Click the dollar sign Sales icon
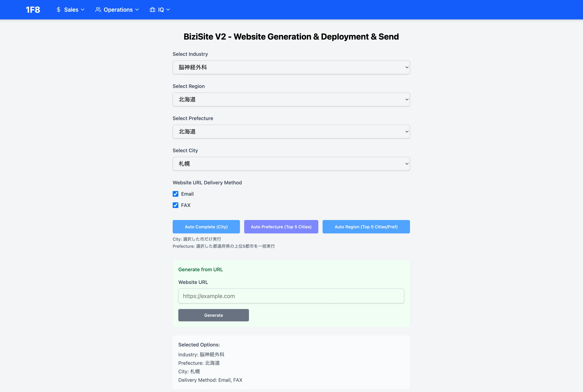The image size is (583, 392). (x=58, y=10)
